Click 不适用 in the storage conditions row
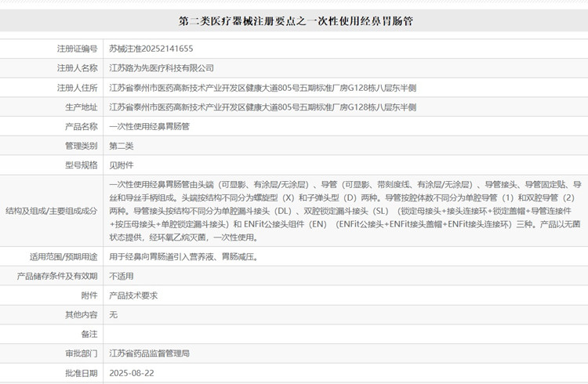Screen dimensions: 588x384 122,276
